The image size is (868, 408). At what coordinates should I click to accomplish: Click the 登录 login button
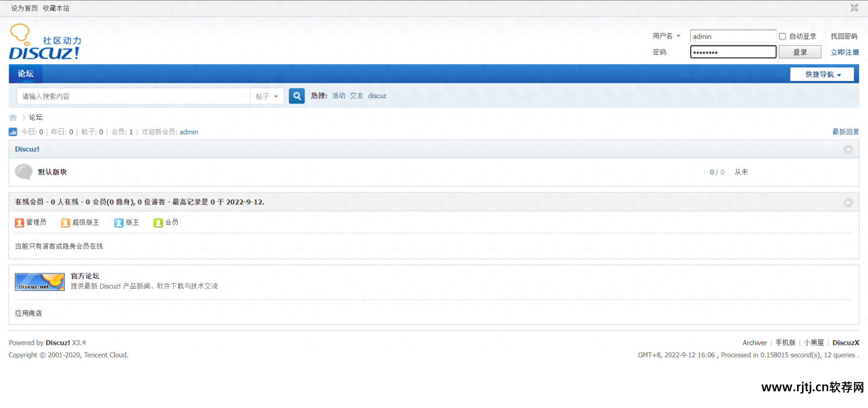pyautogui.click(x=800, y=52)
